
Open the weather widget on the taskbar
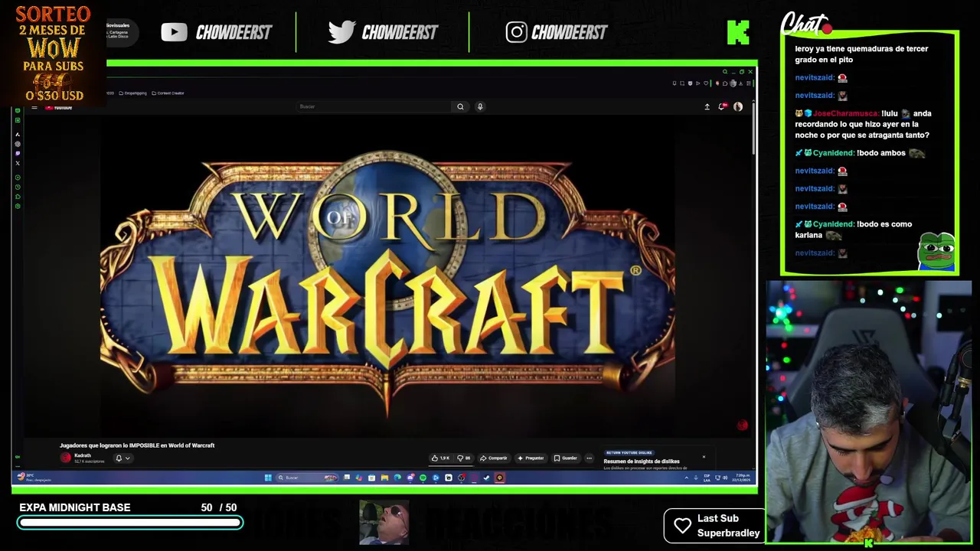point(34,478)
